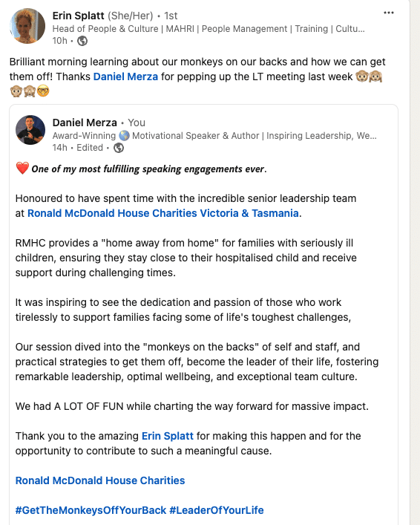Open Erin Splatt's name at post top
This screenshot has height=525, width=420.
pos(79,16)
